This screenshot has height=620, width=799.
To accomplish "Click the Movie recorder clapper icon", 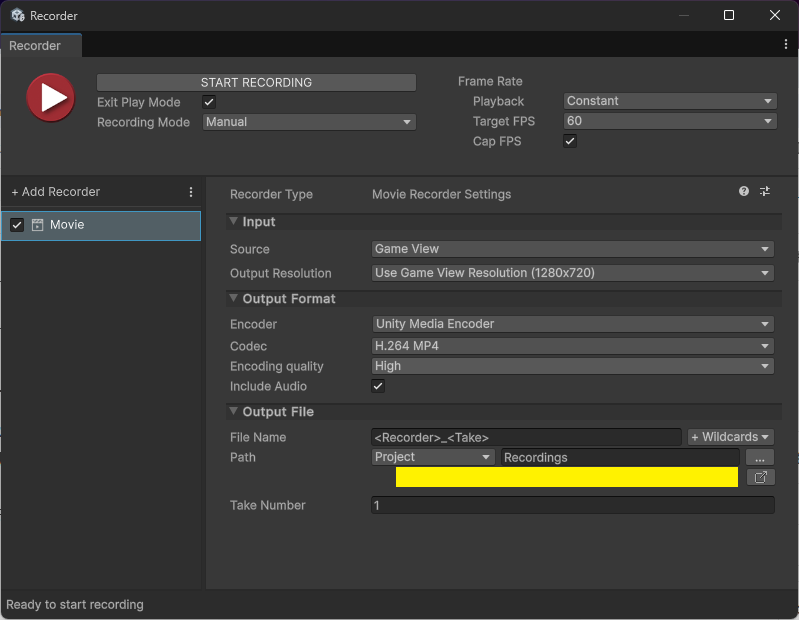I will point(38,225).
